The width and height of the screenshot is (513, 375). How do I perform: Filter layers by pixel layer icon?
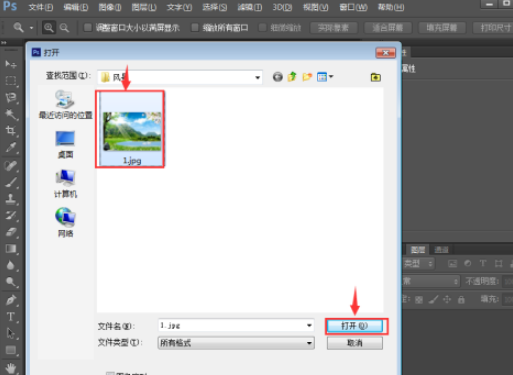pos(452,264)
